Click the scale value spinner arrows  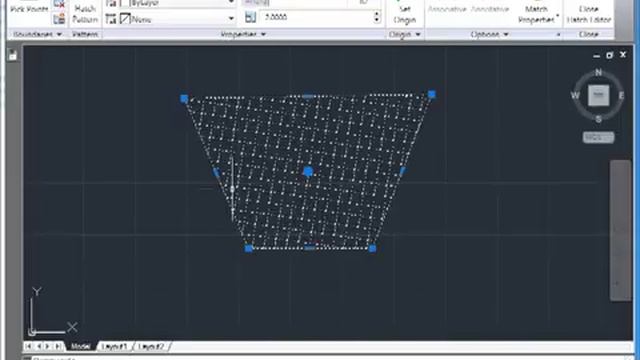[x=376, y=17]
